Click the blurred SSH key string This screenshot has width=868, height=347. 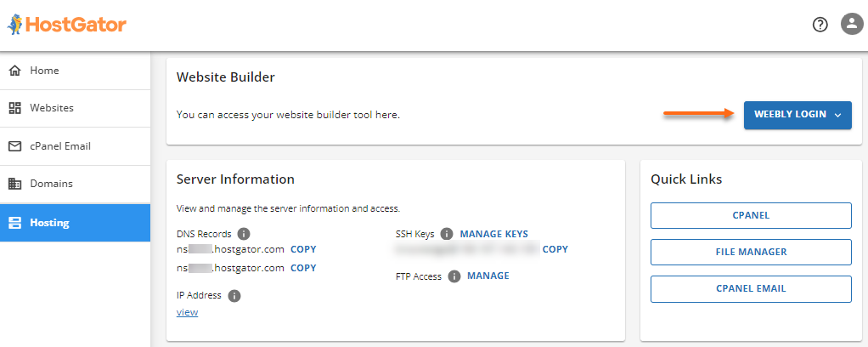tap(467, 250)
